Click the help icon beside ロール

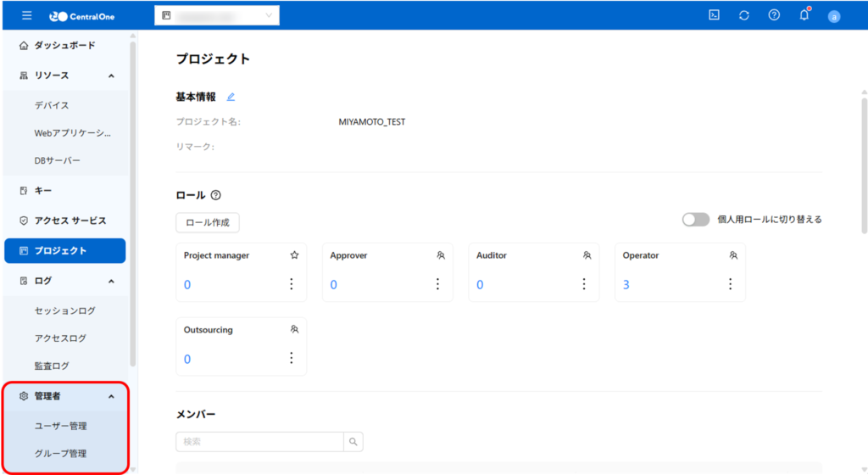[x=215, y=195]
